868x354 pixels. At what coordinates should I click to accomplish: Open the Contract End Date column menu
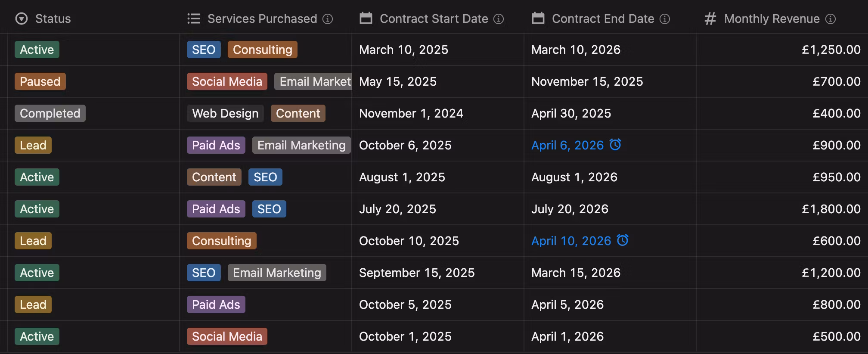[x=603, y=19]
